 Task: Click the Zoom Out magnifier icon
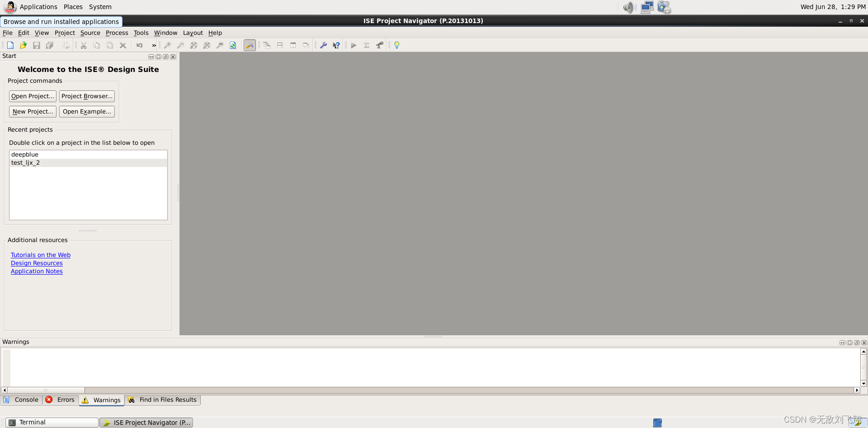pos(180,45)
